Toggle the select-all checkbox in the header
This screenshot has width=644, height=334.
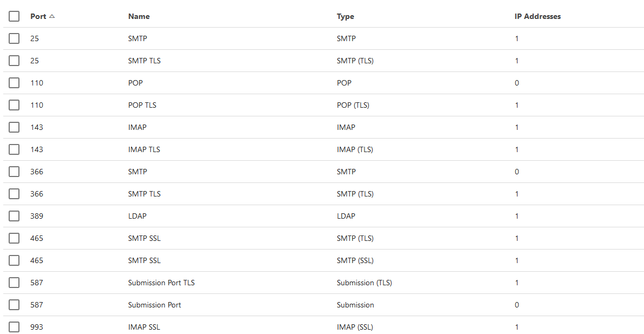point(14,16)
